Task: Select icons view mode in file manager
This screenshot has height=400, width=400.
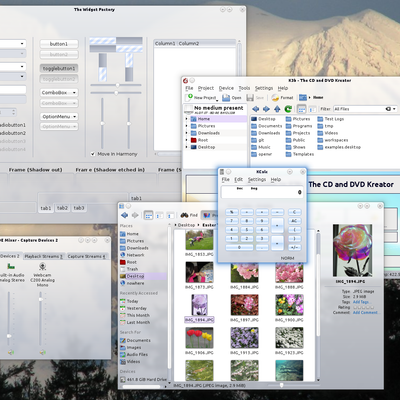Action: point(149,215)
